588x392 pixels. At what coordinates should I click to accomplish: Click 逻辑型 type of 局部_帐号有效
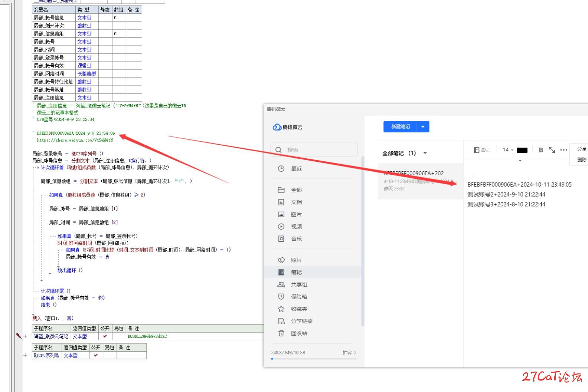point(87,66)
